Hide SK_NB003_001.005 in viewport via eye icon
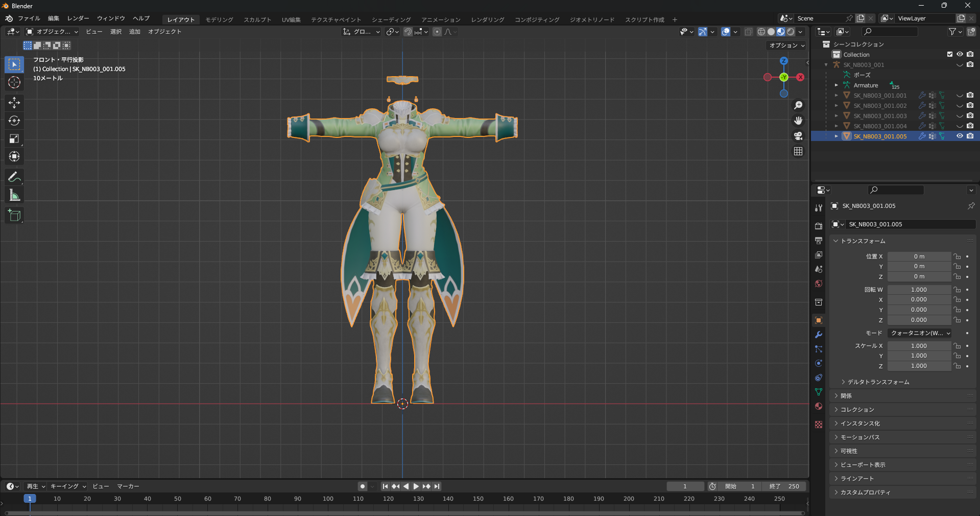Image resolution: width=980 pixels, height=516 pixels. 960,136
